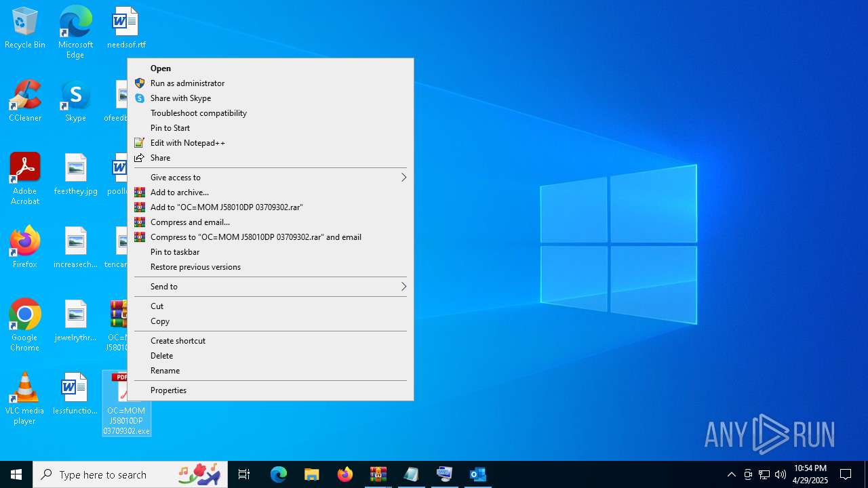Select the Skype desktop shortcut
The image size is (868, 488).
click(x=75, y=102)
